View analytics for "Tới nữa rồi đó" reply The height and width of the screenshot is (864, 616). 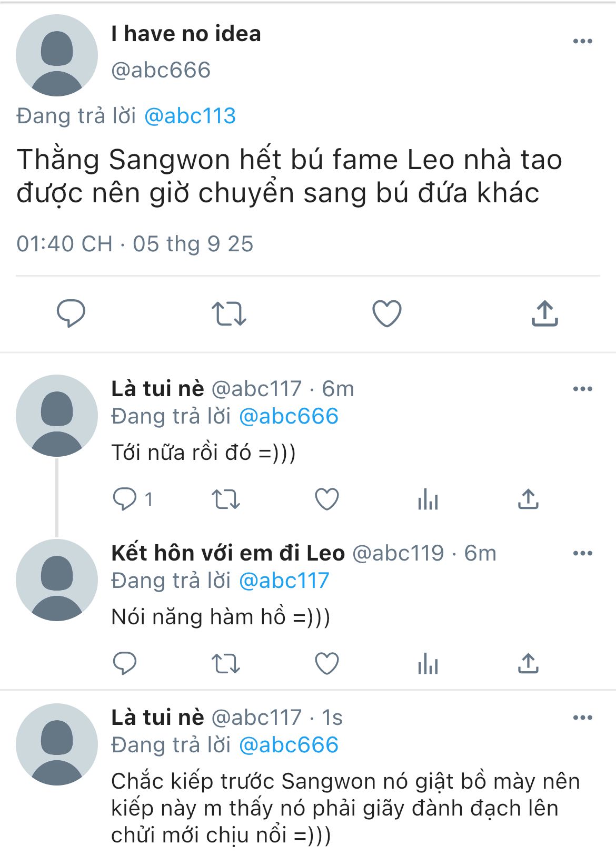click(x=428, y=498)
